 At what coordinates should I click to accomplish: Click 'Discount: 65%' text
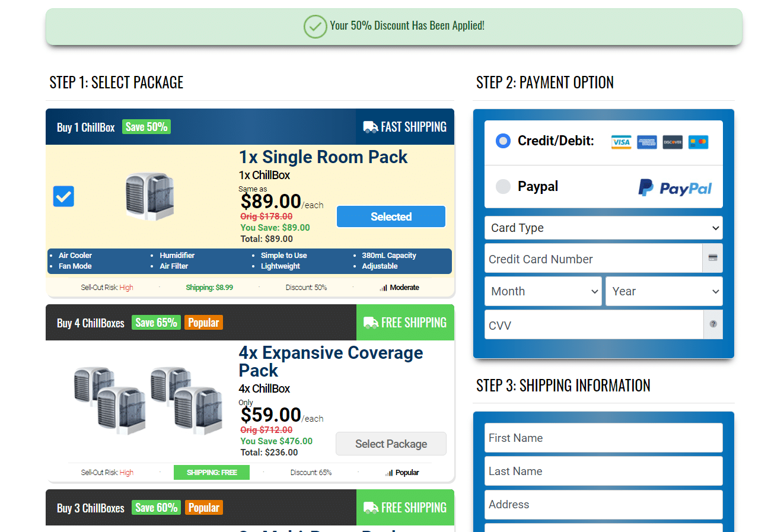(311, 473)
